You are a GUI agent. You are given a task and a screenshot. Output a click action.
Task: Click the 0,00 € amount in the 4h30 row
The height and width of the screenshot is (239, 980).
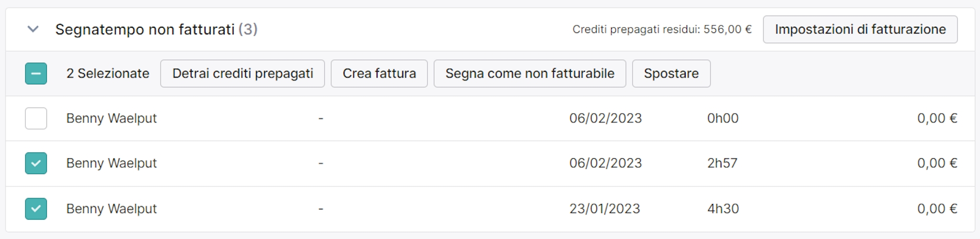937,209
